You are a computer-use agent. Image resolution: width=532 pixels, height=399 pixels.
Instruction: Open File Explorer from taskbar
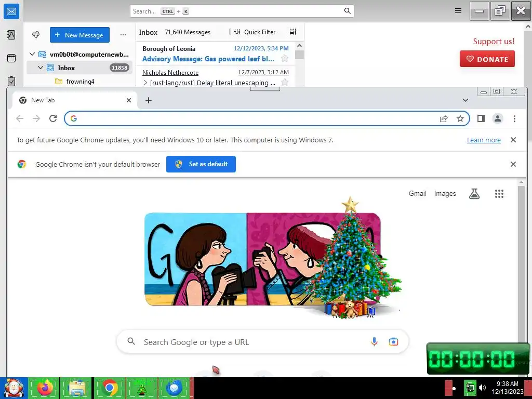[76, 388]
